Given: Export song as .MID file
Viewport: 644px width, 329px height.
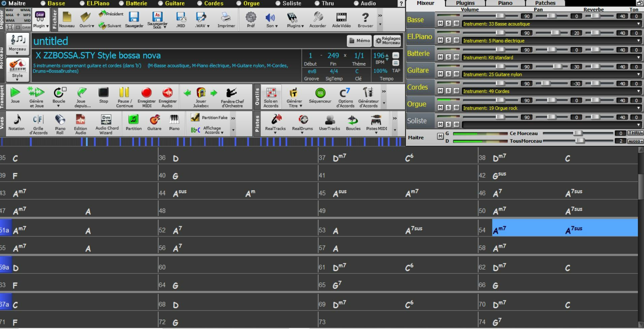Looking at the screenshot, I should point(181,20).
